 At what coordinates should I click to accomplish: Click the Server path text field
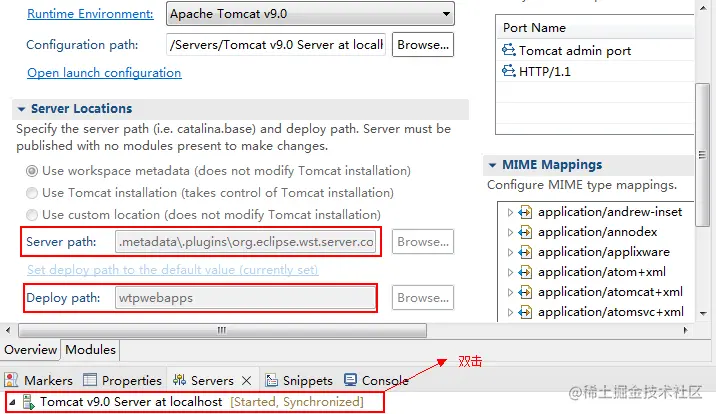[x=246, y=242]
